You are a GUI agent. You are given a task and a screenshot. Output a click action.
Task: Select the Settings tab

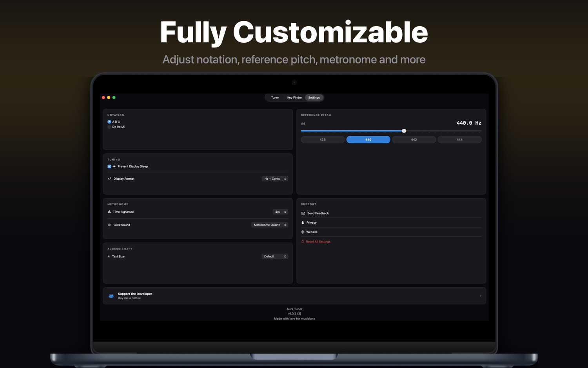click(314, 98)
